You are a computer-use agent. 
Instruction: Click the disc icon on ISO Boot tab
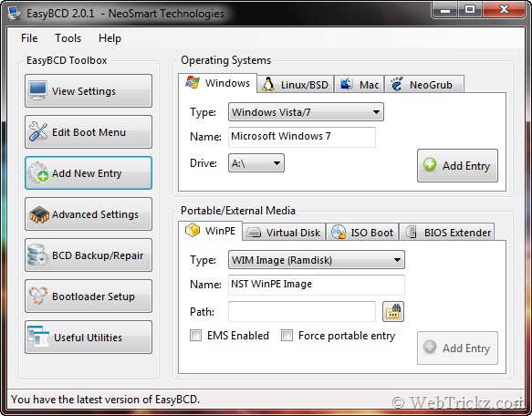coord(339,232)
